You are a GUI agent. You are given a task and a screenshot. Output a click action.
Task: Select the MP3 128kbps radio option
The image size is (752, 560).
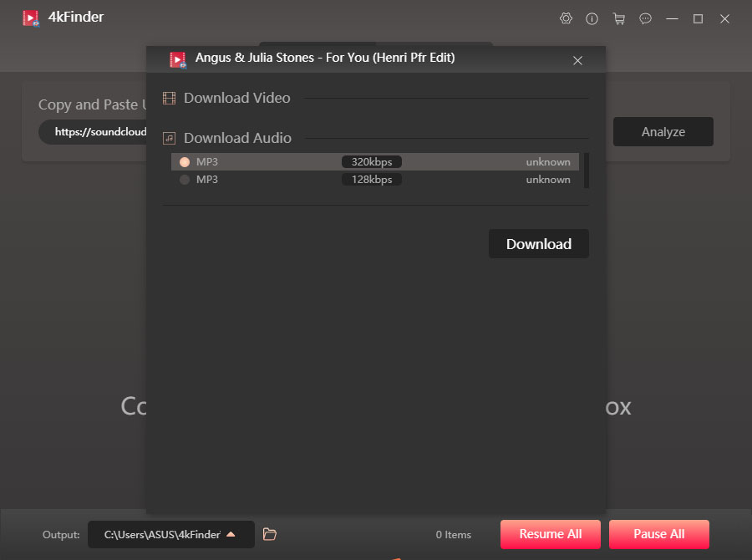pyautogui.click(x=185, y=180)
